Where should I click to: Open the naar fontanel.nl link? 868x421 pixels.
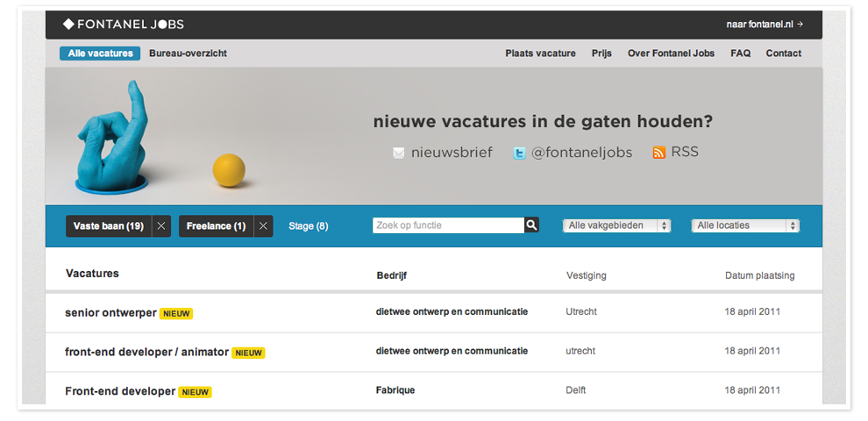point(765,25)
